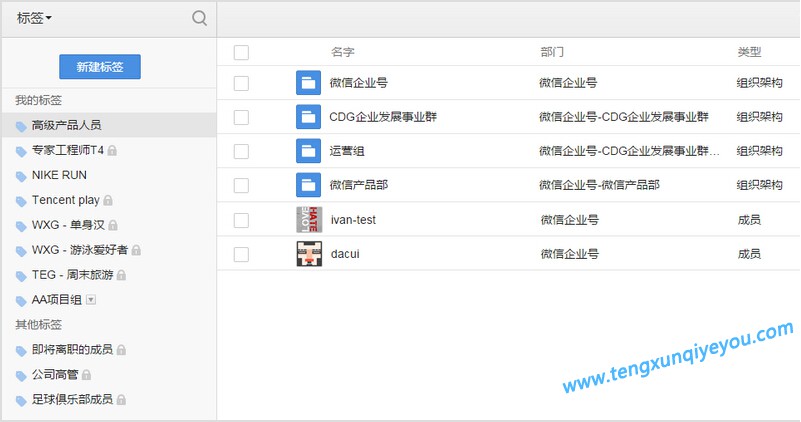Click dacui avatar thumbnail

point(309,254)
